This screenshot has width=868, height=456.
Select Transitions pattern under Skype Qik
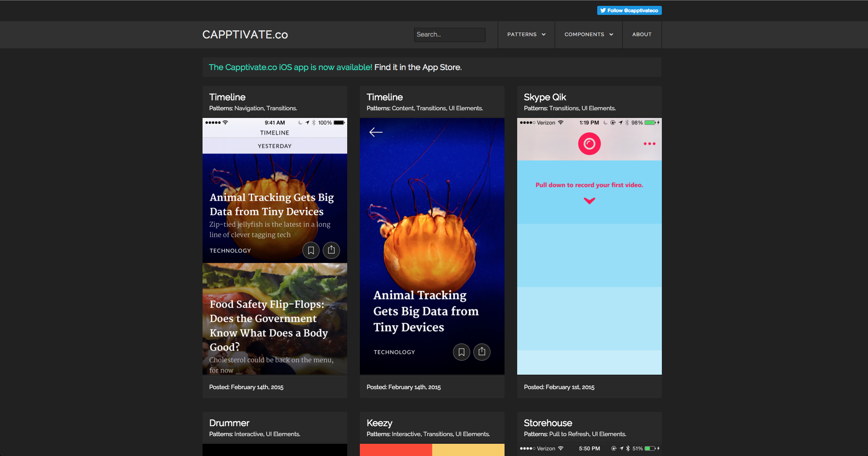tap(564, 108)
